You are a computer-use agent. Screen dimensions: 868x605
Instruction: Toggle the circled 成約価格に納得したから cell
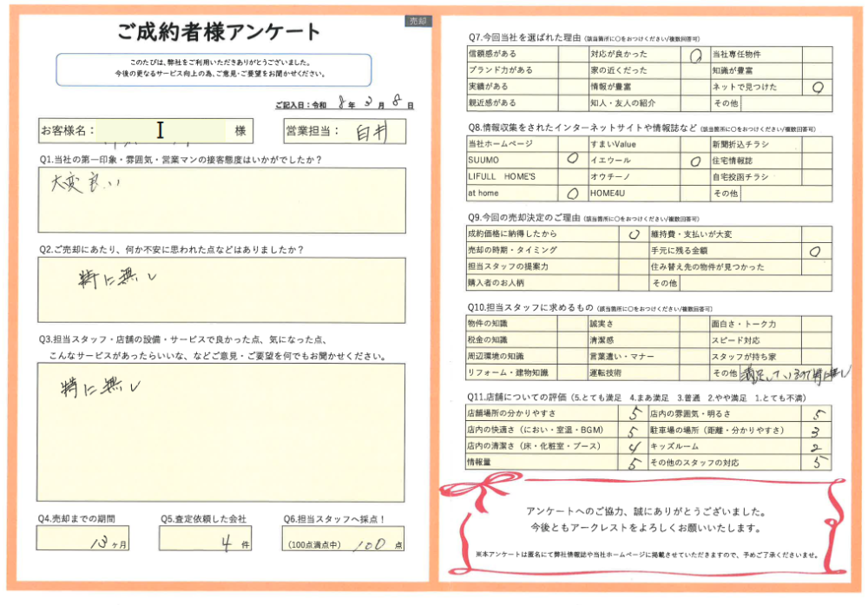click(633, 234)
